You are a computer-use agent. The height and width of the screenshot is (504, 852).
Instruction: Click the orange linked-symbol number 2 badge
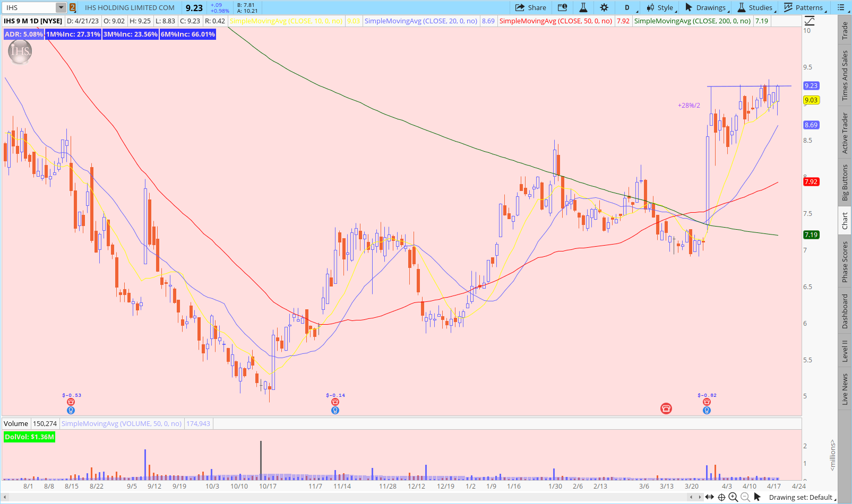73,7
